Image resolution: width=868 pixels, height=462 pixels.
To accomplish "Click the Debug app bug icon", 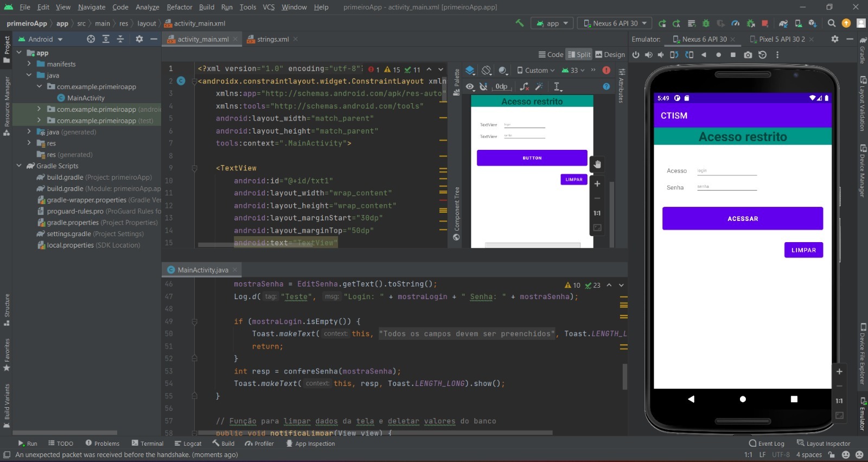I will tap(706, 23).
